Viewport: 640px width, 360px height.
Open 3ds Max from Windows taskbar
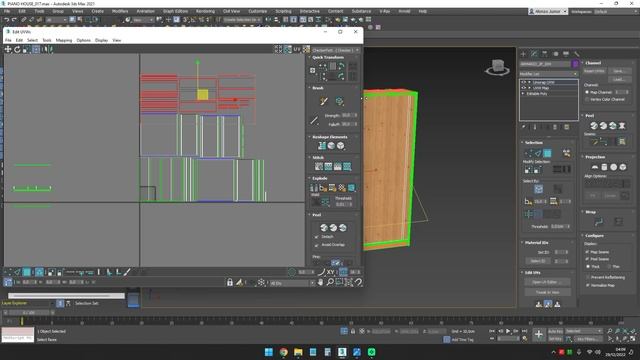pos(342,352)
